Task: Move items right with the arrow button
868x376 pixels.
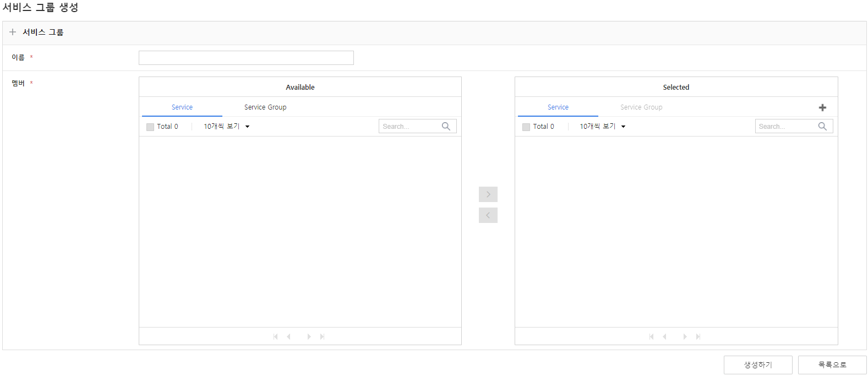Action: [x=488, y=194]
